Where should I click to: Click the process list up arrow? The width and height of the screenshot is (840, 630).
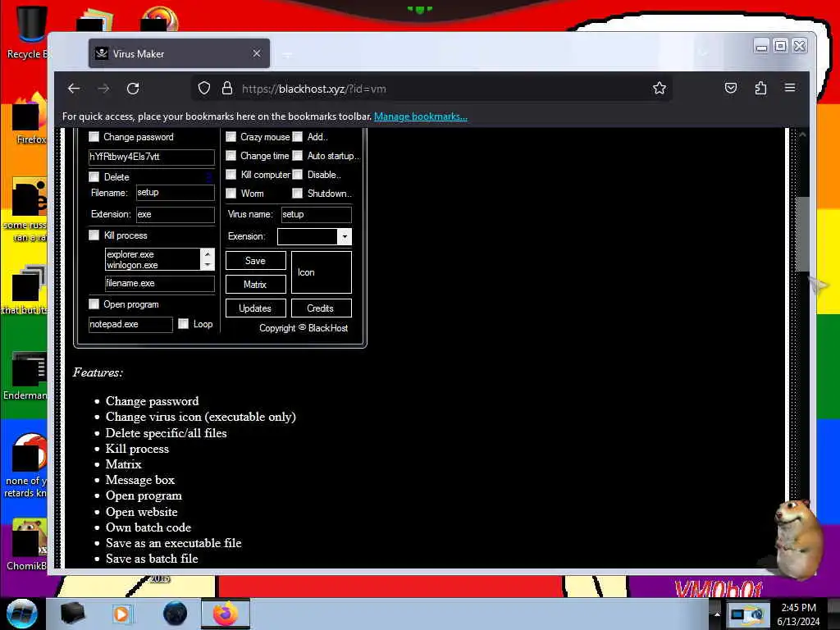point(208,253)
